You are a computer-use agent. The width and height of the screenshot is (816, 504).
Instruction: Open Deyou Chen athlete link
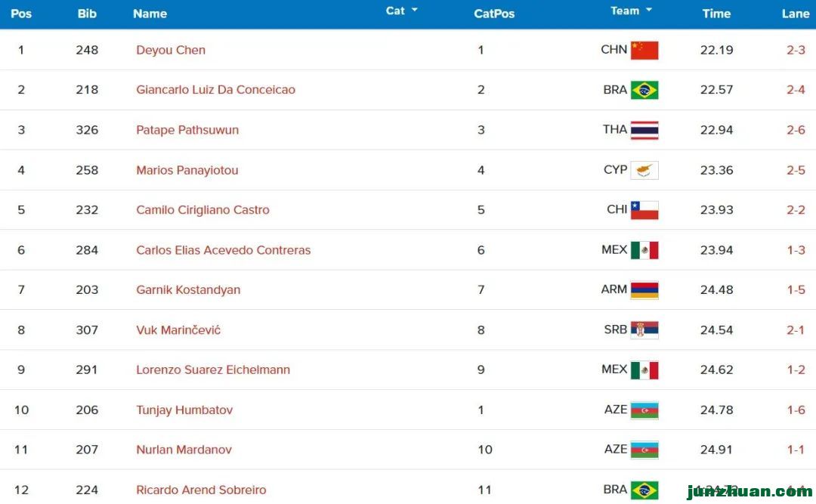171,50
